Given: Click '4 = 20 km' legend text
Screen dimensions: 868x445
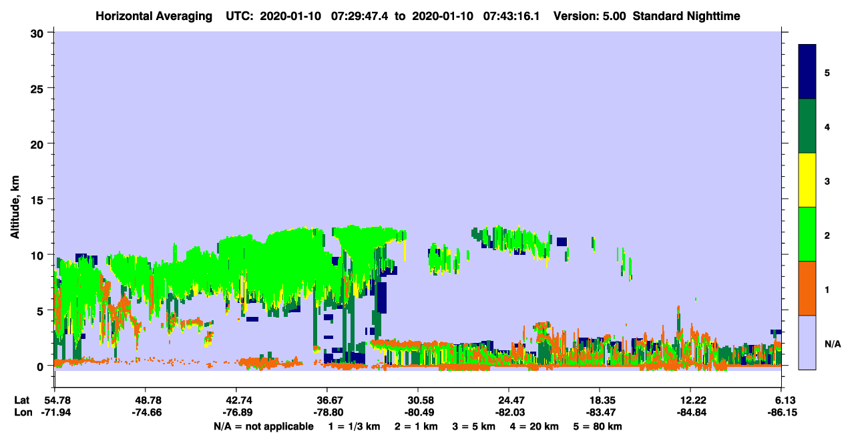Looking at the screenshot, I should (x=535, y=426).
